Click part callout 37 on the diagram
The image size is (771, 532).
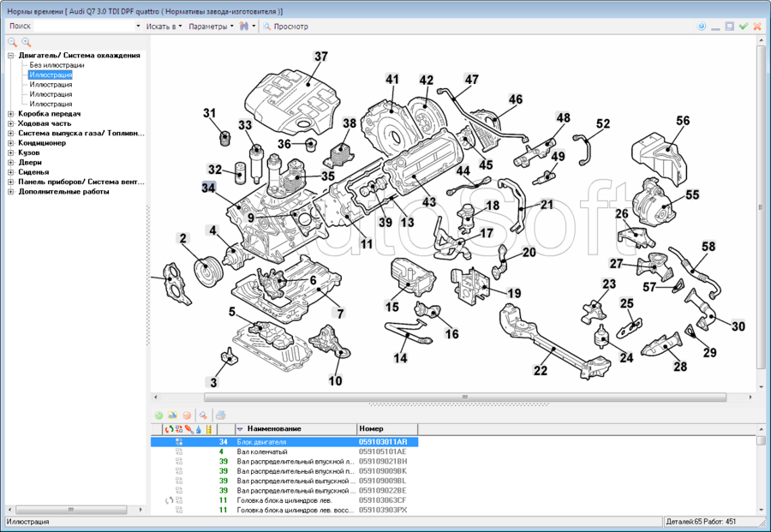click(321, 57)
